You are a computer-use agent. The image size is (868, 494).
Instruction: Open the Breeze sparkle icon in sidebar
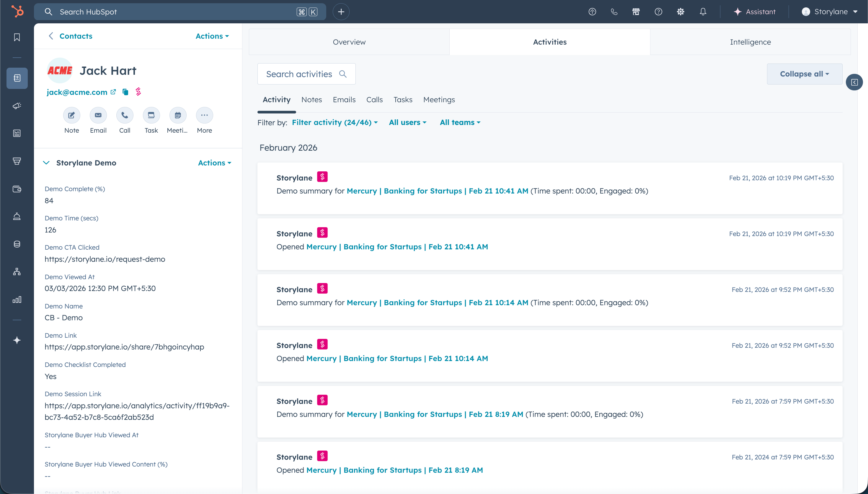click(x=17, y=340)
